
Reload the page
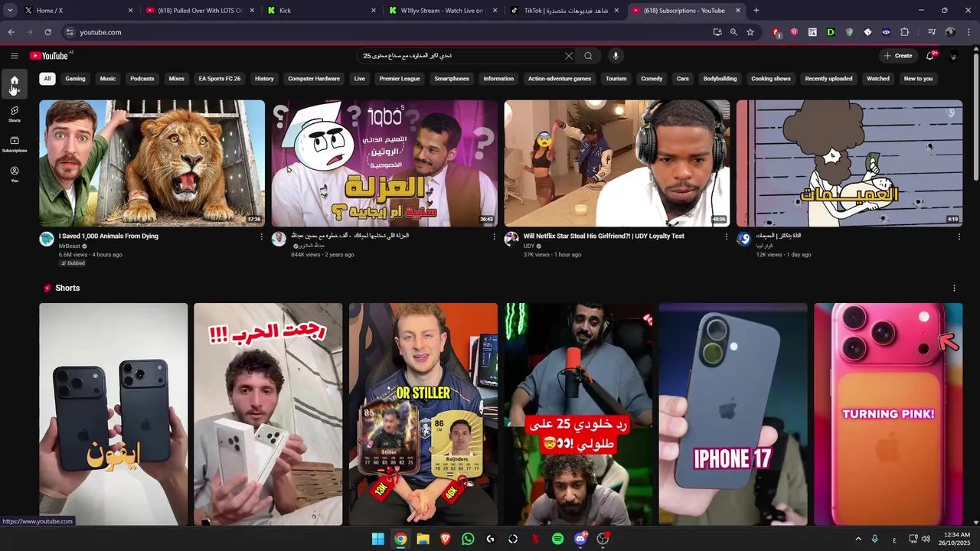click(x=47, y=32)
